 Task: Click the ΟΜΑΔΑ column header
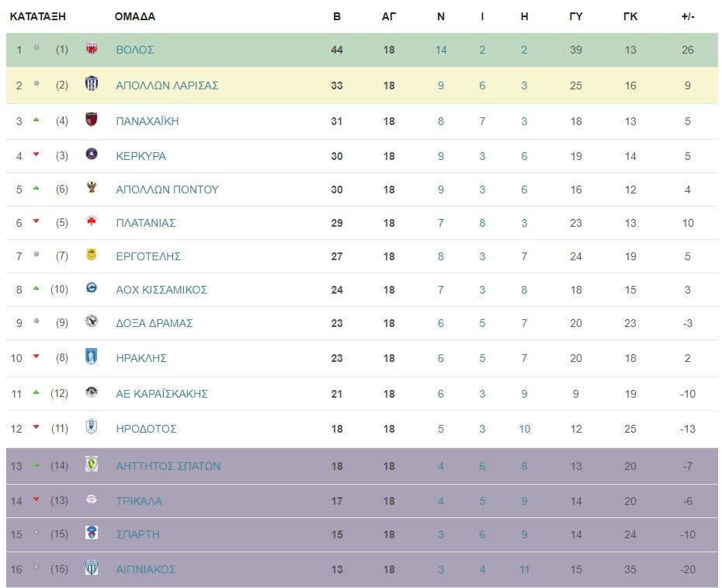click(134, 16)
